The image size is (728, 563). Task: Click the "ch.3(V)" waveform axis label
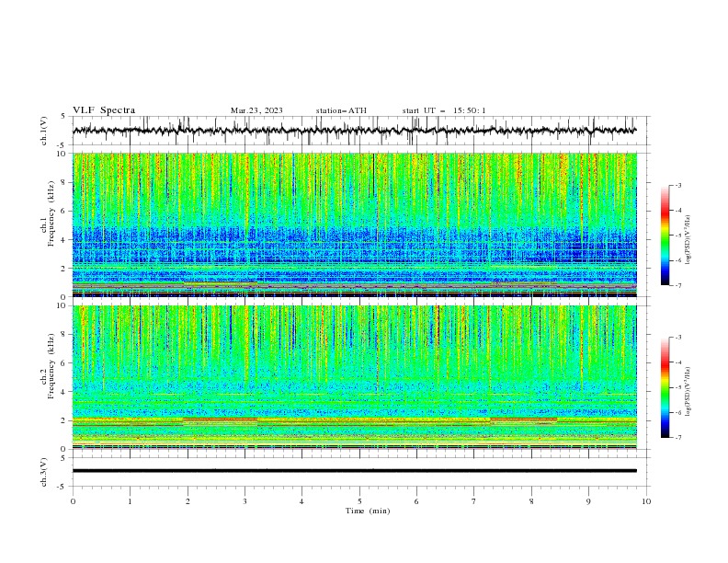[x=44, y=472]
